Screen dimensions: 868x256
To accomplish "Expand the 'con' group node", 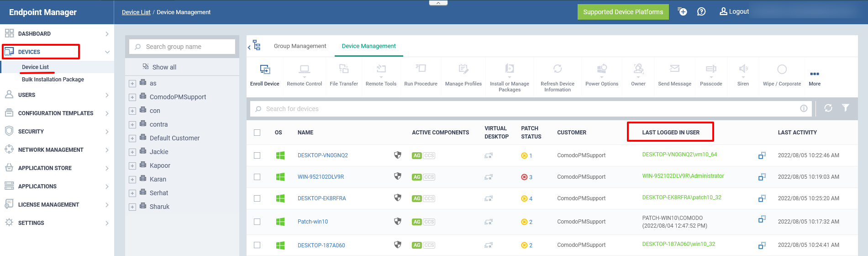I will (132, 111).
